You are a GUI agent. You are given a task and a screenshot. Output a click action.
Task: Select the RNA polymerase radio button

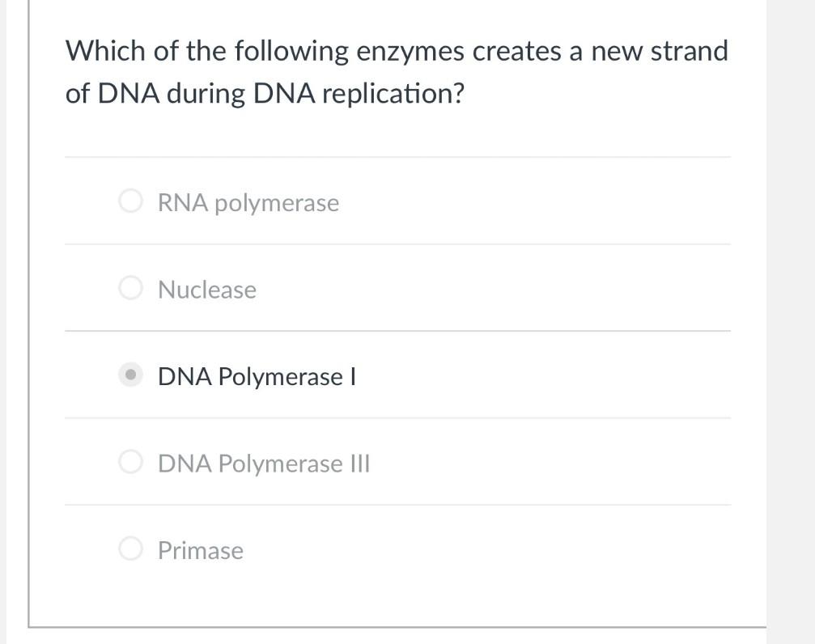[x=130, y=201]
